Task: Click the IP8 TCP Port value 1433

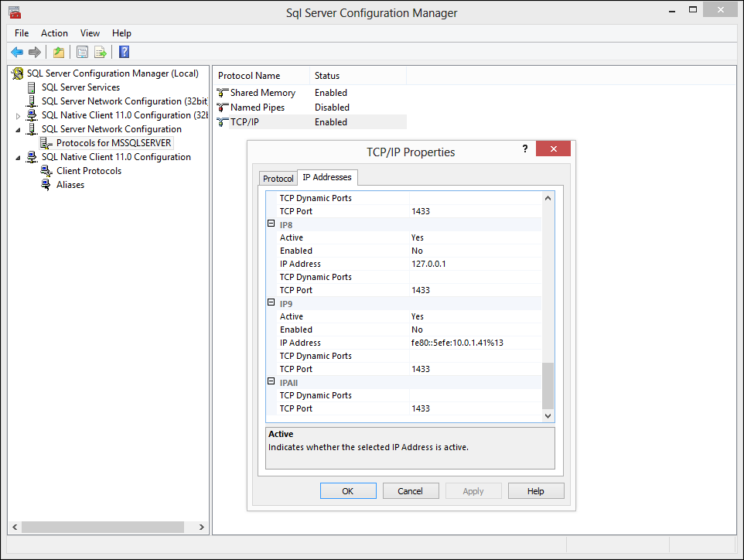Action: [x=476, y=290]
